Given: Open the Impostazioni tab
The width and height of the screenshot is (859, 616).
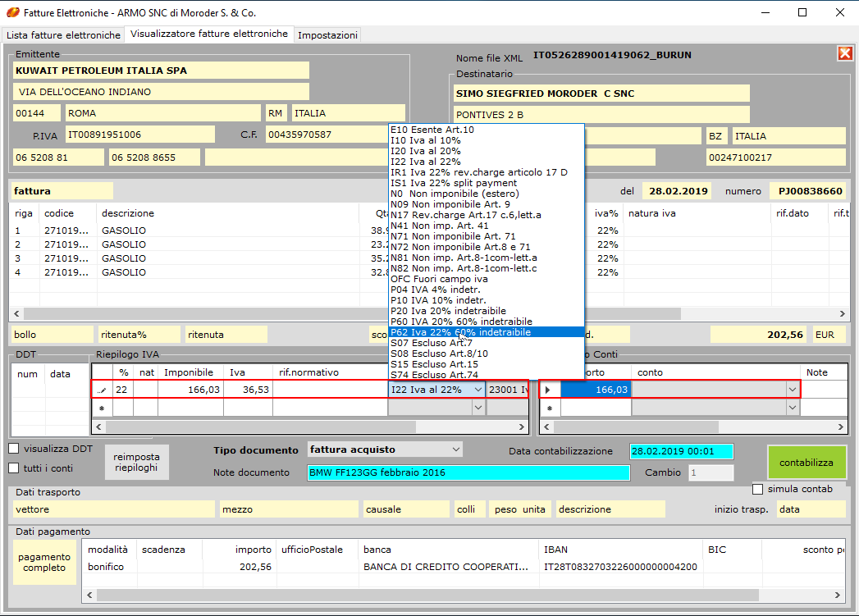Looking at the screenshot, I should click(x=327, y=35).
